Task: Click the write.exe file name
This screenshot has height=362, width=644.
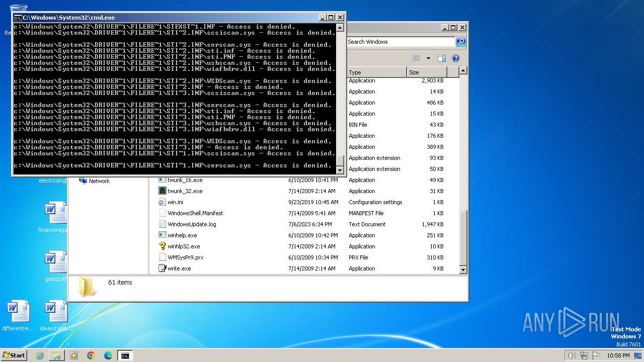Action: [x=179, y=268]
